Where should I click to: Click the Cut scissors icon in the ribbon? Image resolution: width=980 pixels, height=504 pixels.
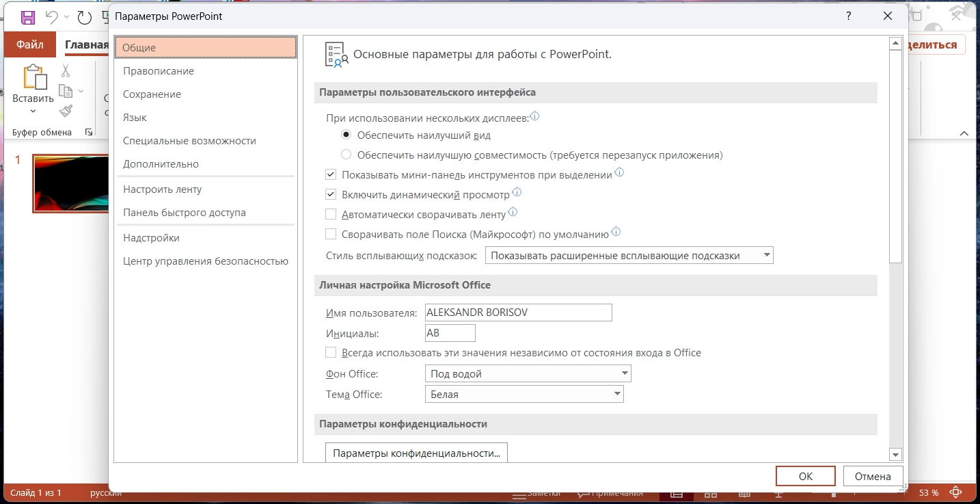pyautogui.click(x=66, y=70)
